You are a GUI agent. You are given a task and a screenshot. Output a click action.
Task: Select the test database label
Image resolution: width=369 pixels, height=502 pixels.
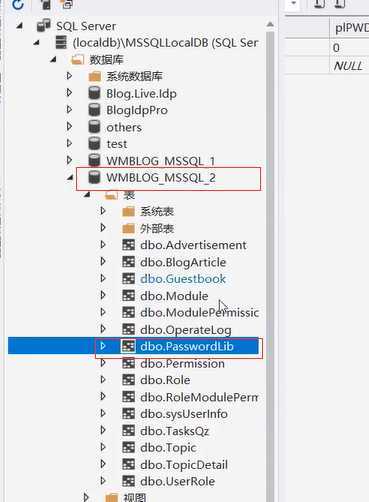pyautogui.click(x=117, y=144)
